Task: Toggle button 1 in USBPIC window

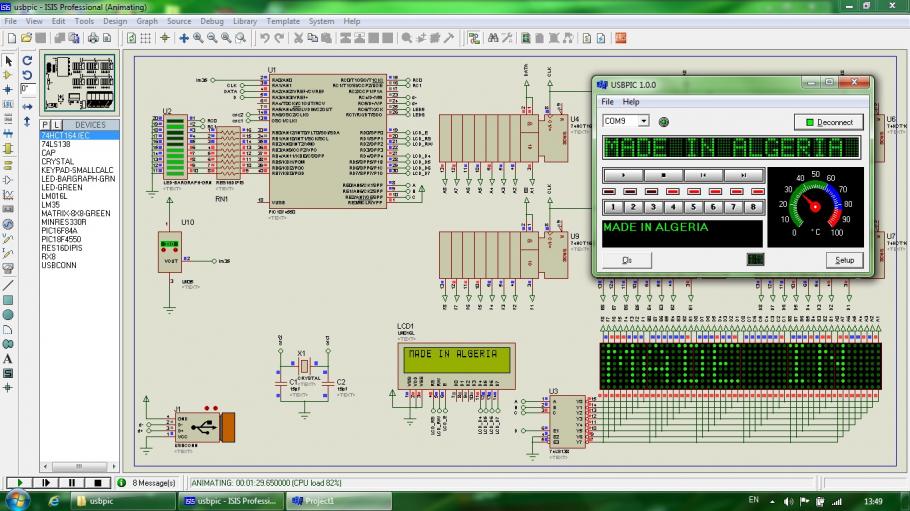Action: click(x=611, y=207)
